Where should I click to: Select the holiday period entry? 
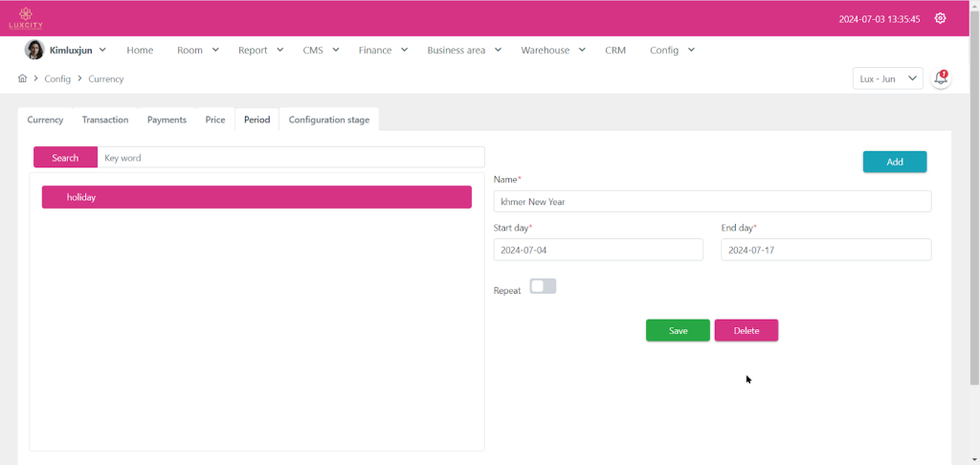[256, 197]
